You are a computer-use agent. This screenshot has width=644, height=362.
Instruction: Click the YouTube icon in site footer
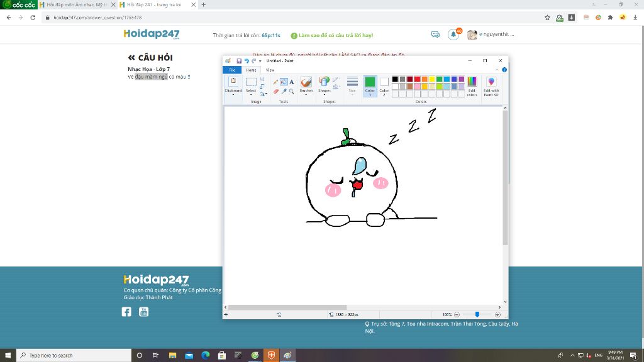(144, 312)
